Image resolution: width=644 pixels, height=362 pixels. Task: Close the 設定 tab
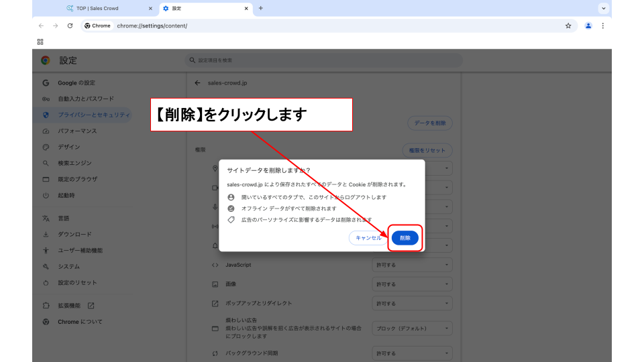(x=247, y=9)
